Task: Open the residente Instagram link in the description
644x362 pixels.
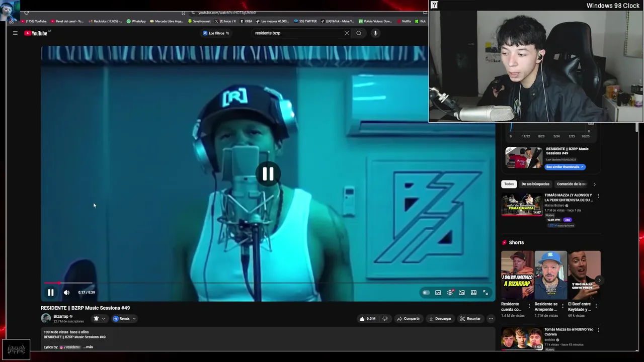Action: [70, 347]
